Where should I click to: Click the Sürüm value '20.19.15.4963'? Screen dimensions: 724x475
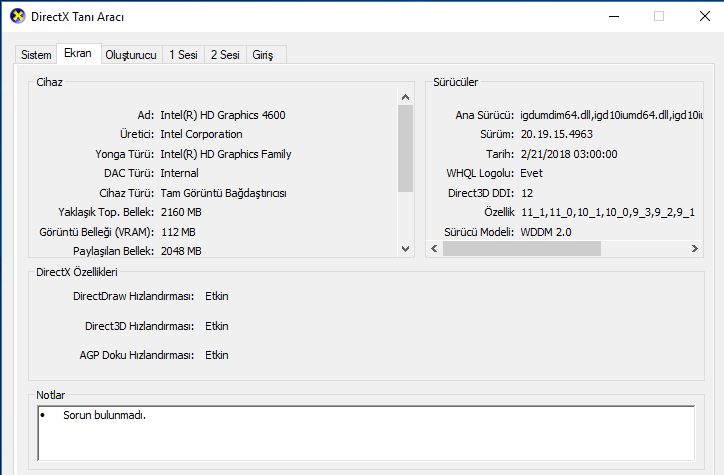(557, 134)
